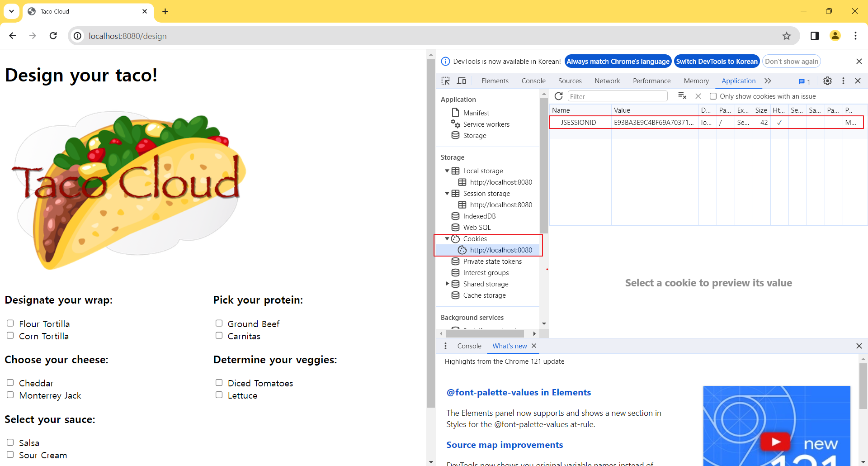The image size is (868, 466).
Task: Tick the Monterrey Jack checkbox
Action: click(10, 395)
